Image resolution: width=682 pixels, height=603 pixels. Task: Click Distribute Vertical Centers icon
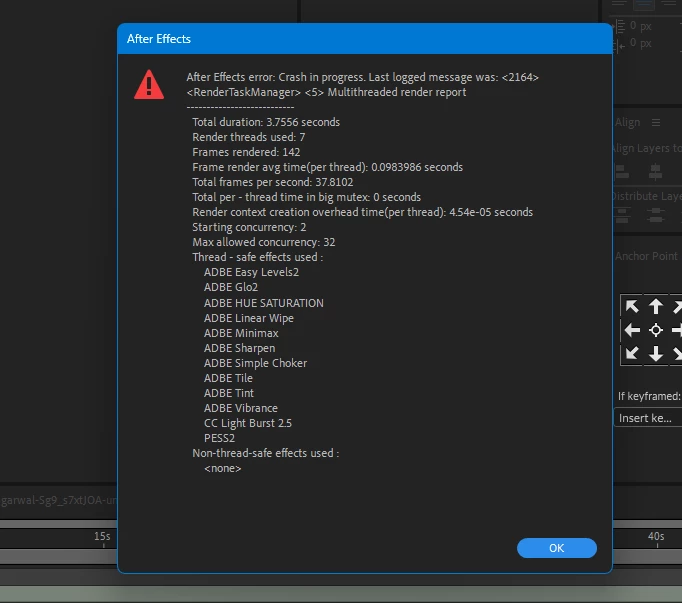click(655, 215)
